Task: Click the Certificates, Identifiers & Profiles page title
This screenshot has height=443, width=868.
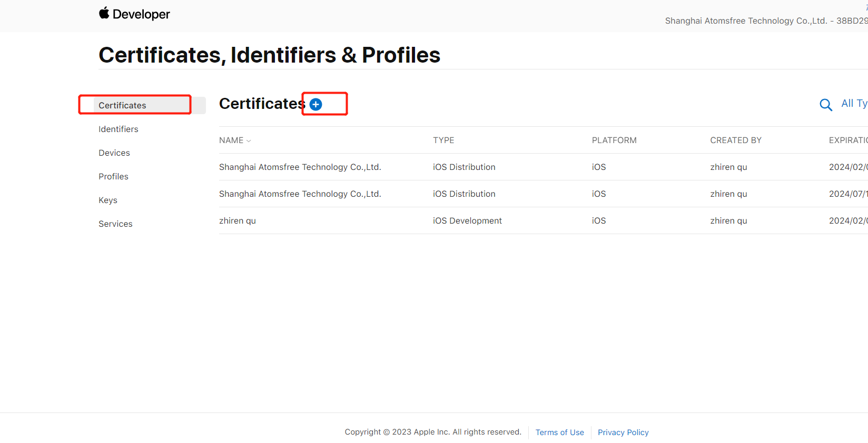Action: click(x=269, y=55)
